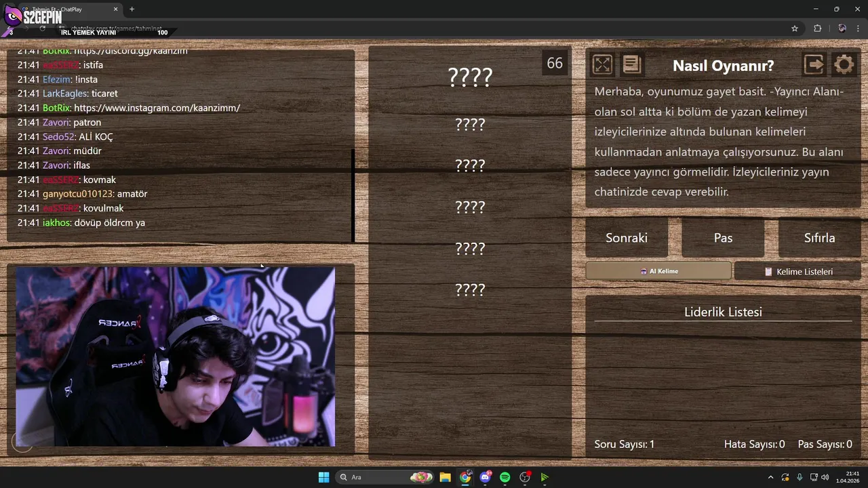Click the sync tray icon with orange badge

pos(785,477)
